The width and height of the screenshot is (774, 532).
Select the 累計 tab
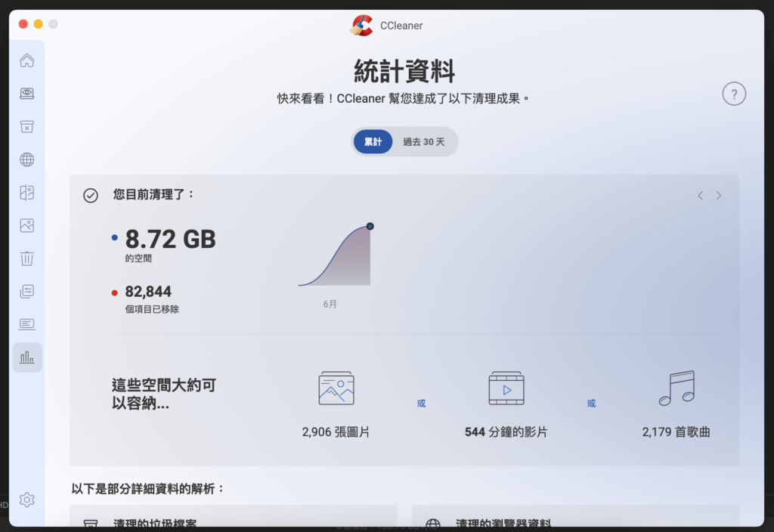(x=373, y=141)
